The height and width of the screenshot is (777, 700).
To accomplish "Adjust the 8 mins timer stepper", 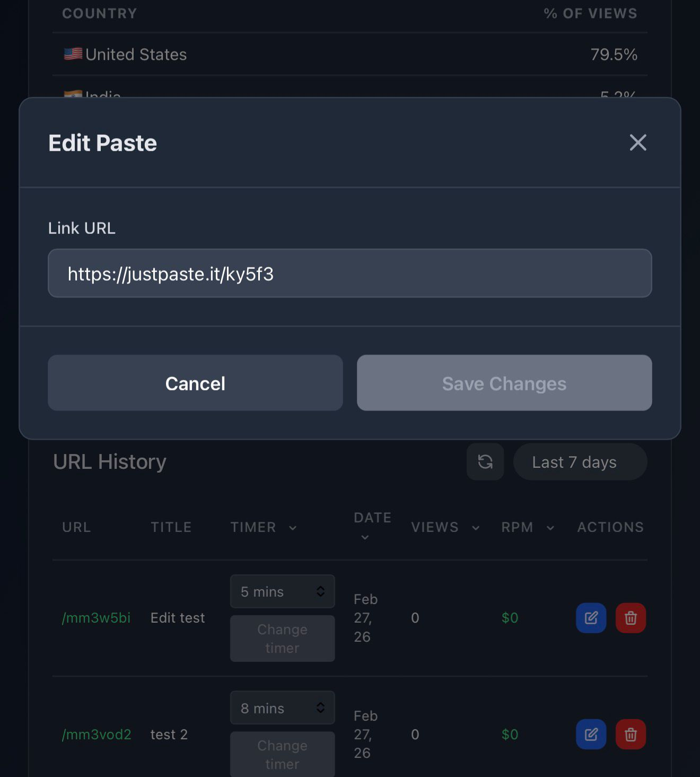I will pos(320,708).
